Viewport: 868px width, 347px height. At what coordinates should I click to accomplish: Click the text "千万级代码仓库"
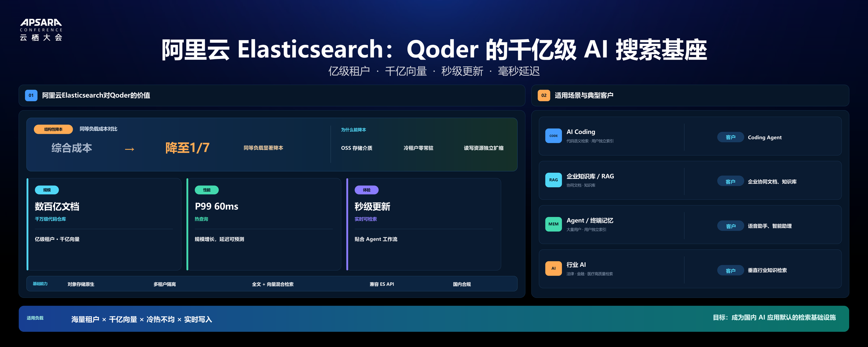pyautogui.click(x=50, y=219)
